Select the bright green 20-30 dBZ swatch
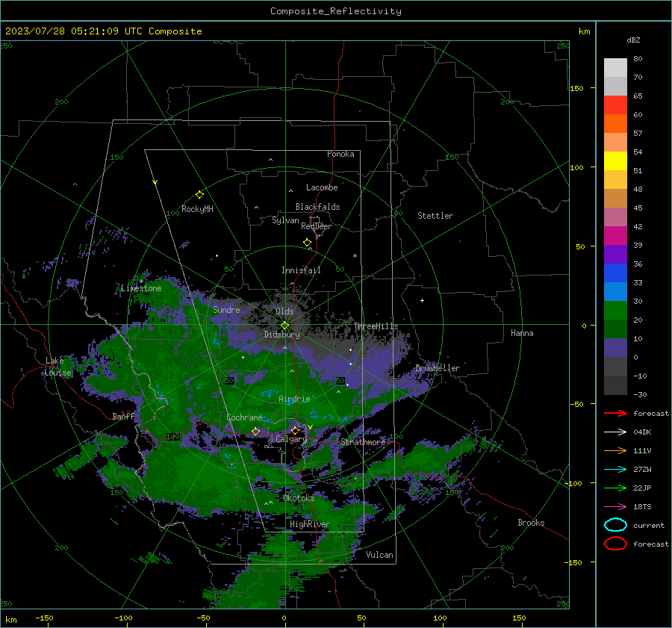This screenshot has height=628, width=672. point(615,311)
